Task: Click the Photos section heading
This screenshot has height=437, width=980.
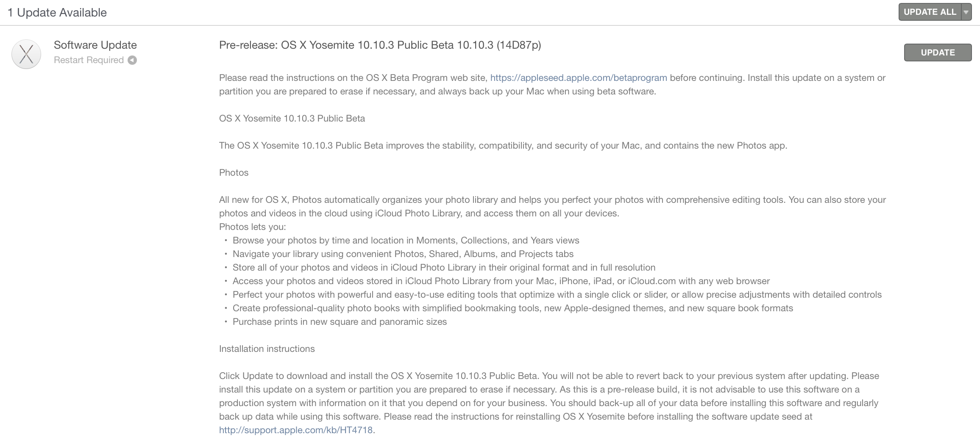Action: pyautogui.click(x=234, y=173)
